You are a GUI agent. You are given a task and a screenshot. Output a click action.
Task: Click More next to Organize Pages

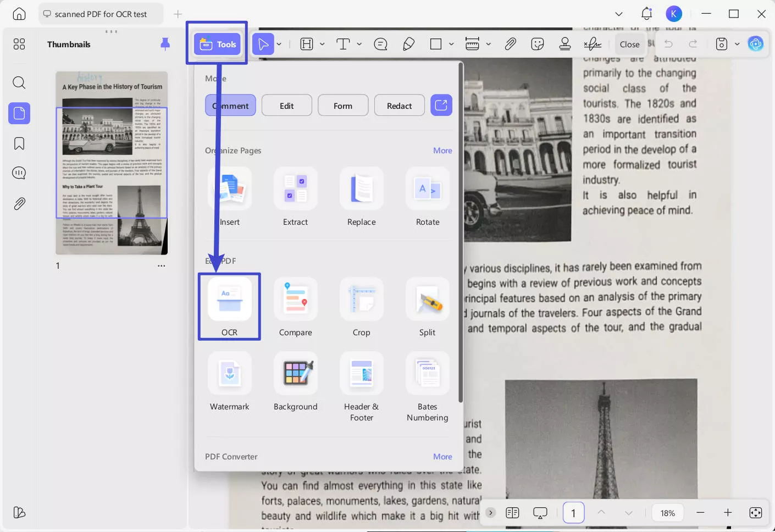[x=442, y=151]
